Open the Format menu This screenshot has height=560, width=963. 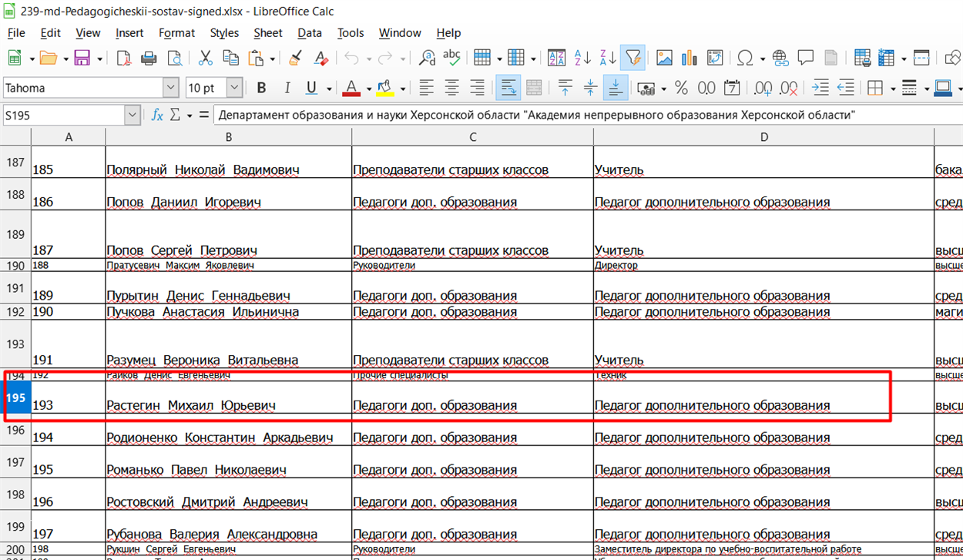click(177, 33)
